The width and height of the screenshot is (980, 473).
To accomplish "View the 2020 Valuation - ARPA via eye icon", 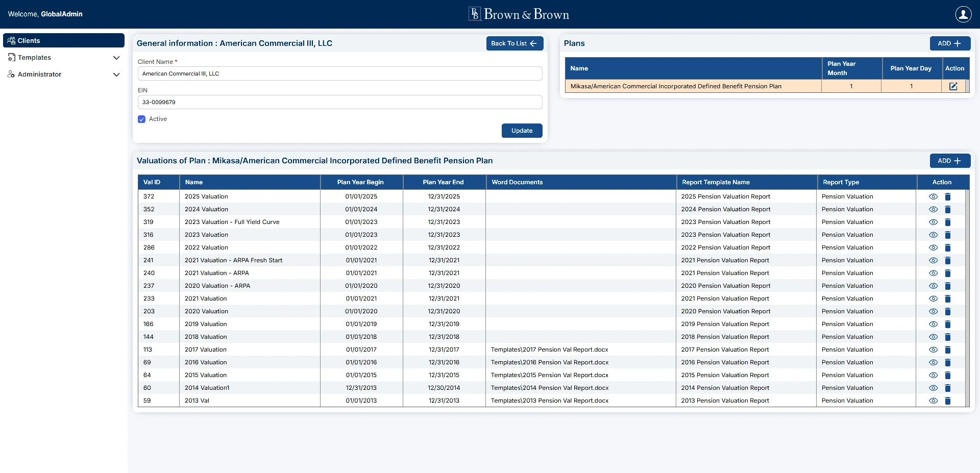I will pyautogui.click(x=933, y=286).
